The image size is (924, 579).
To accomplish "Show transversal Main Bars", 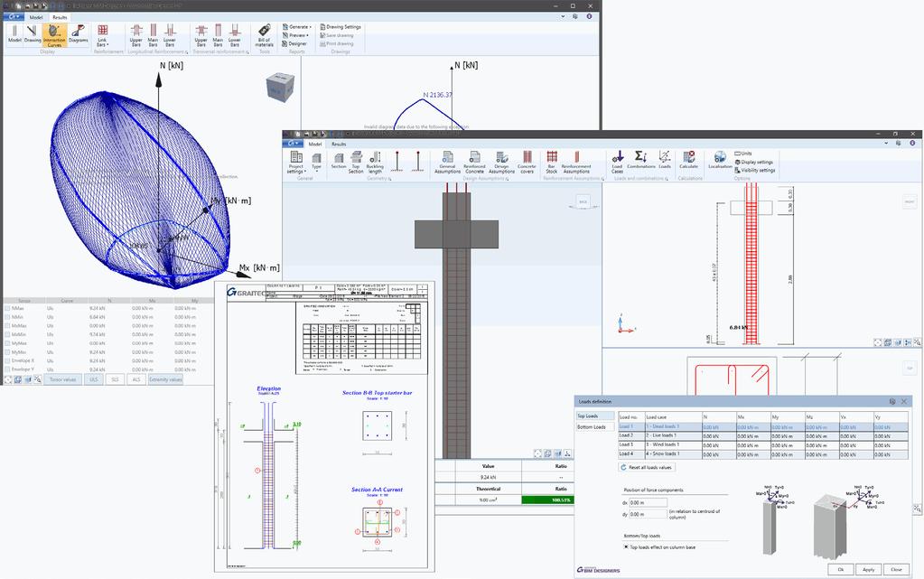I will (218, 35).
